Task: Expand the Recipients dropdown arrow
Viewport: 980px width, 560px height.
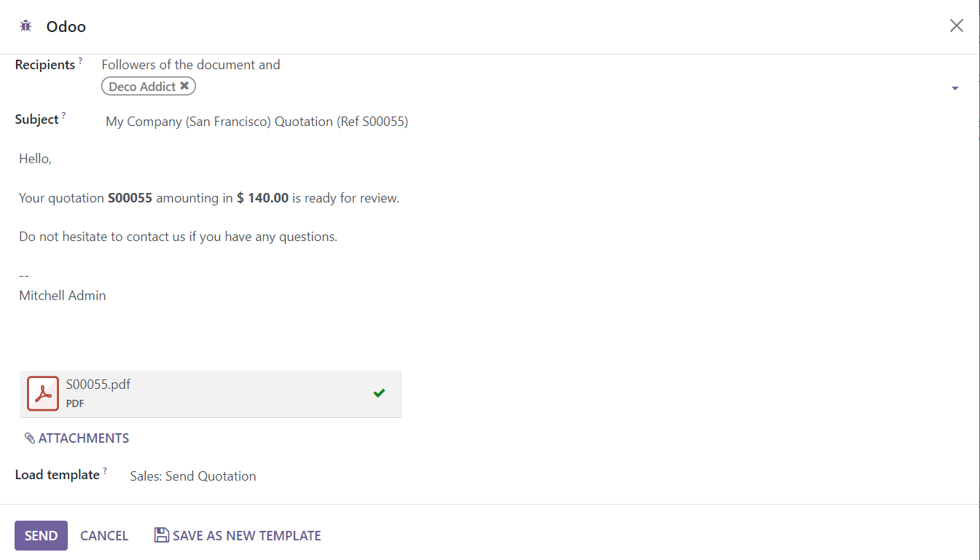Action: [954, 88]
